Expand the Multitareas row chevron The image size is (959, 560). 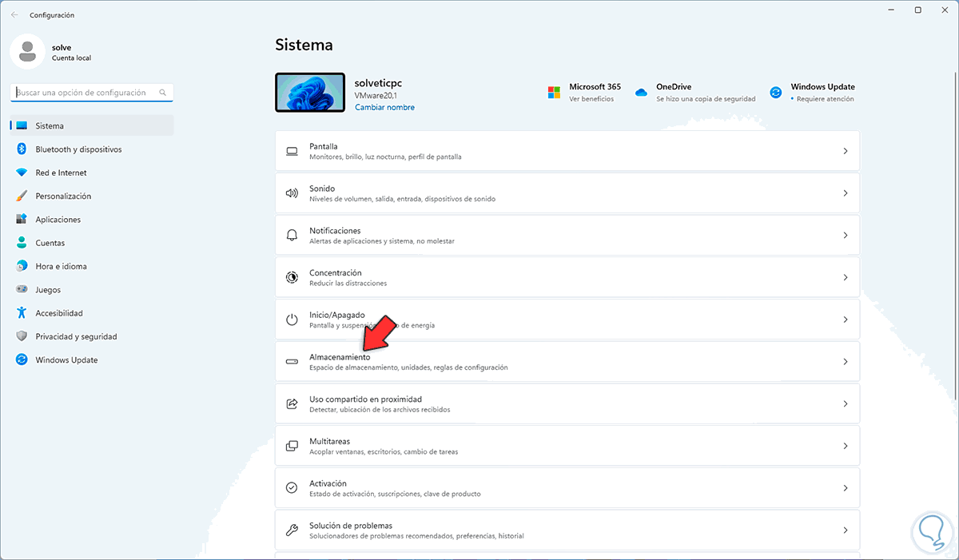846,446
